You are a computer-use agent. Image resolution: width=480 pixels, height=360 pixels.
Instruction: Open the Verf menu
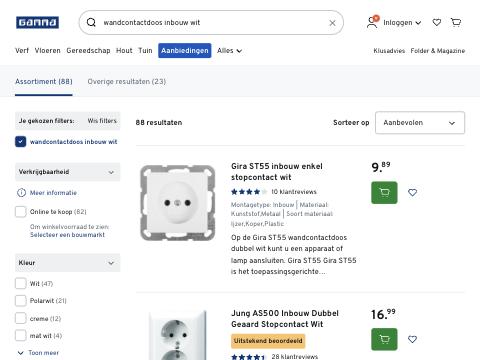[22, 51]
